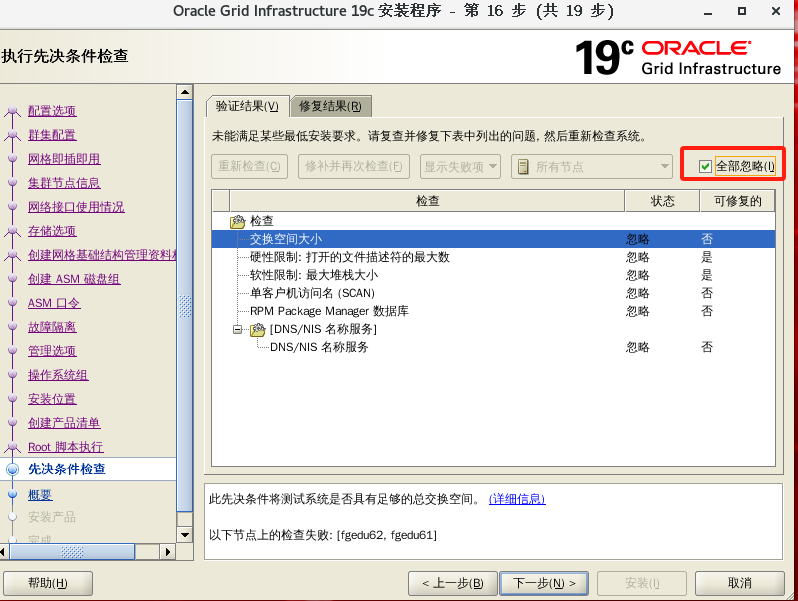Click 是 fixable value for 软性限制 row
Screen dimensions: 798x601
[706, 275]
